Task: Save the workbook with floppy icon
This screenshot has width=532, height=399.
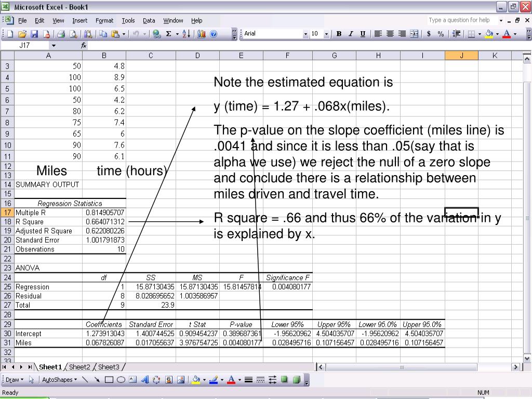Action: point(34,34)
